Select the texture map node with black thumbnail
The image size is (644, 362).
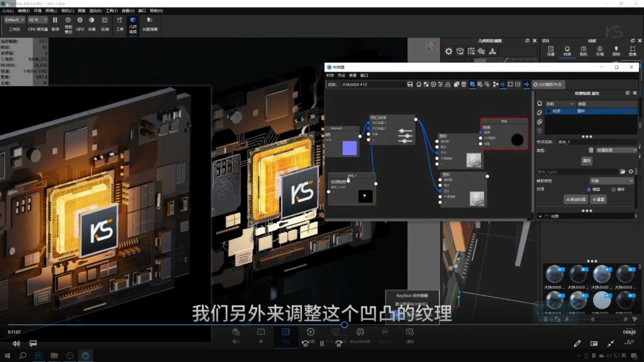[x=352, y=189]
